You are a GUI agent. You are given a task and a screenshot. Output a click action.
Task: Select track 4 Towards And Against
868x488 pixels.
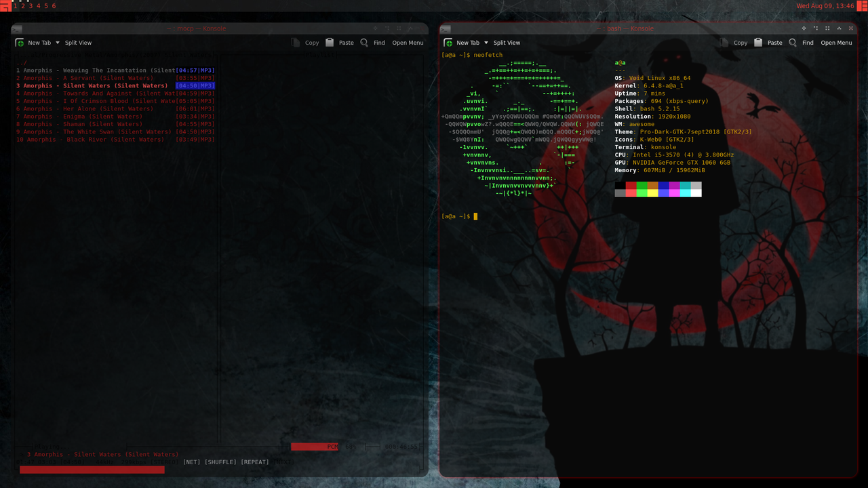click(x=115, y=94)
